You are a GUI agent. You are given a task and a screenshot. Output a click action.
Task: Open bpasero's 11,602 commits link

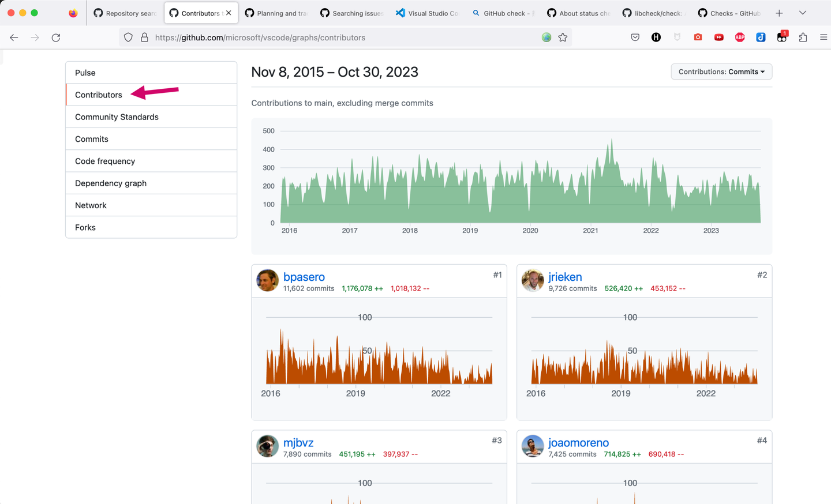309,288
